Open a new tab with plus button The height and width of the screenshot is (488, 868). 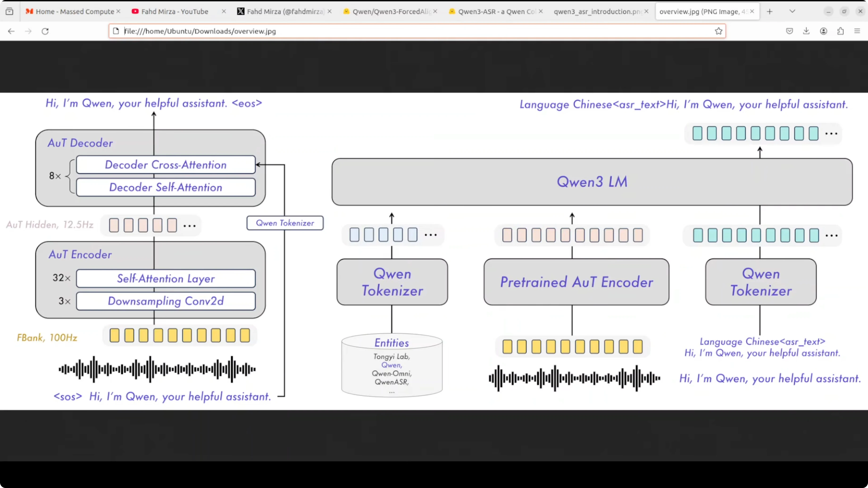[x=770, y=12]
